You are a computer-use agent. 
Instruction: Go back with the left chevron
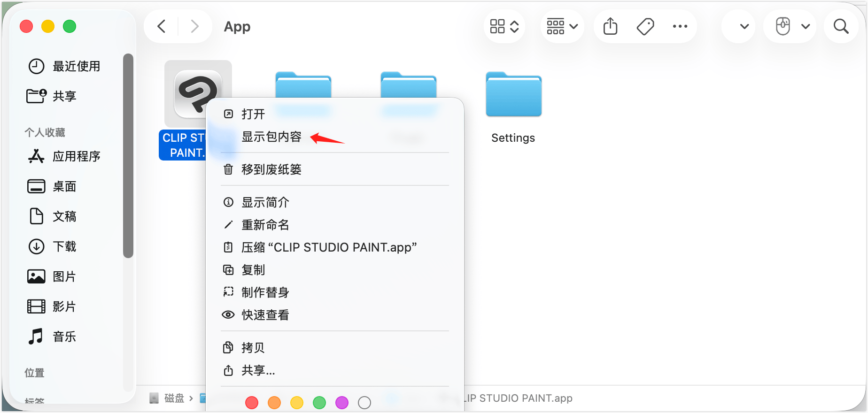tap(162, 27)
